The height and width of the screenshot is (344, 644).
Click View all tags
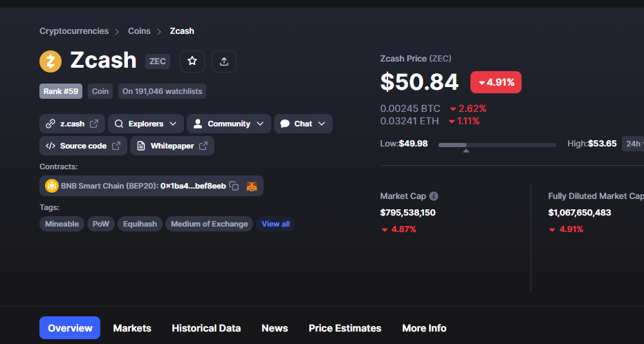point(275,224)
